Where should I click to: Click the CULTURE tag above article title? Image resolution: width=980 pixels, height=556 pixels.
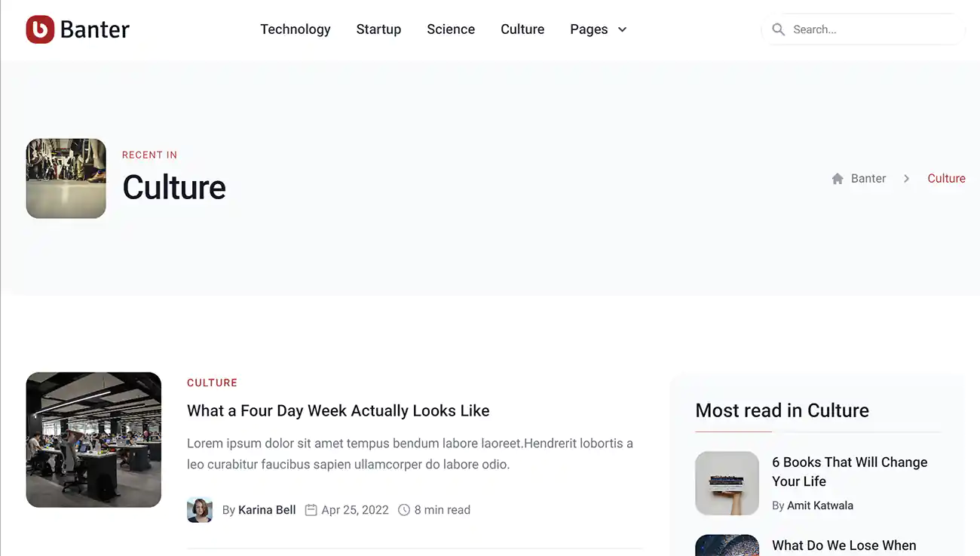tap(212, 382)
